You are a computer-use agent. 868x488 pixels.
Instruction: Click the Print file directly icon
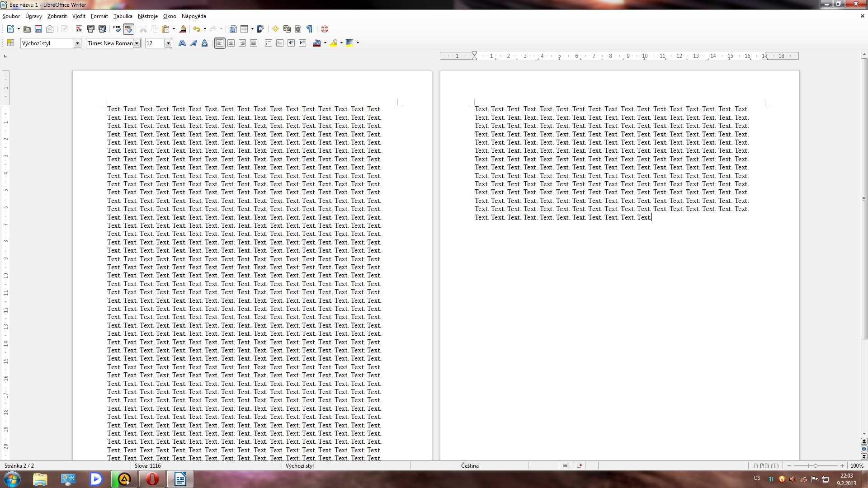(90, 29)
